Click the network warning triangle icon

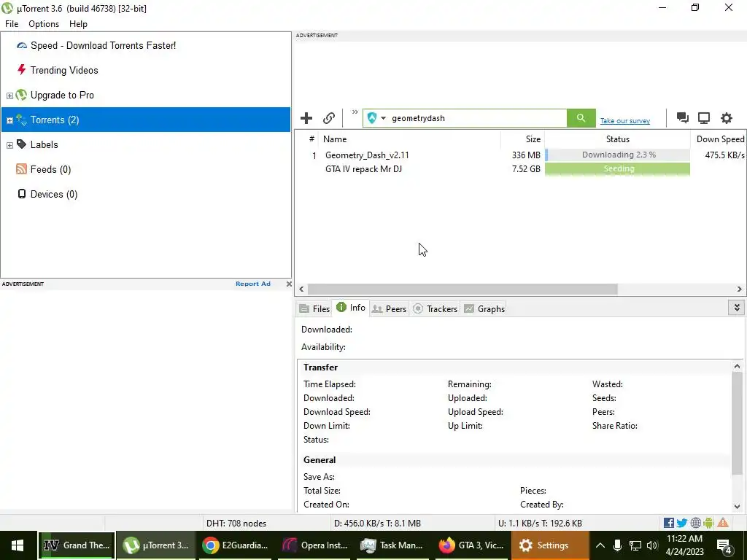[x=723, y=523]
